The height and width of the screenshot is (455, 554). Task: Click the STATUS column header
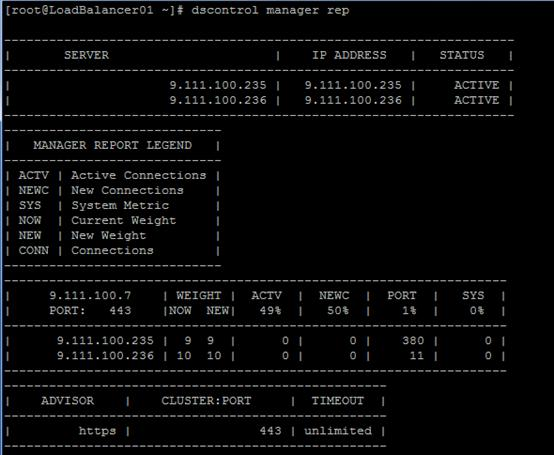[462, 55]
